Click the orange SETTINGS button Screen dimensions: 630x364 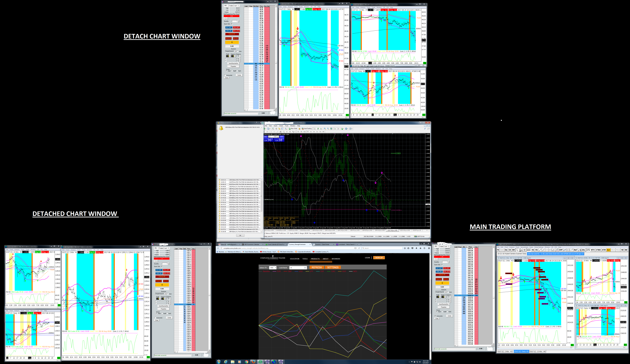(333, 267)
